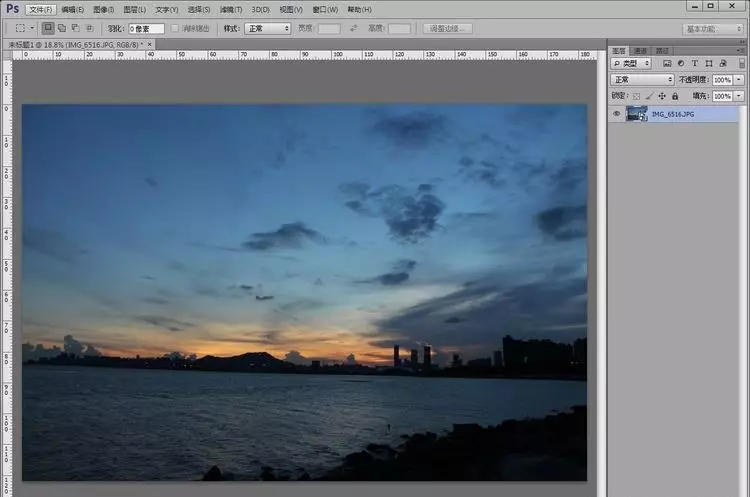750x497 pixels.
Task: Click the IMG_6516.JPG layer thumbnail
Action: click(x=637, y=114)
